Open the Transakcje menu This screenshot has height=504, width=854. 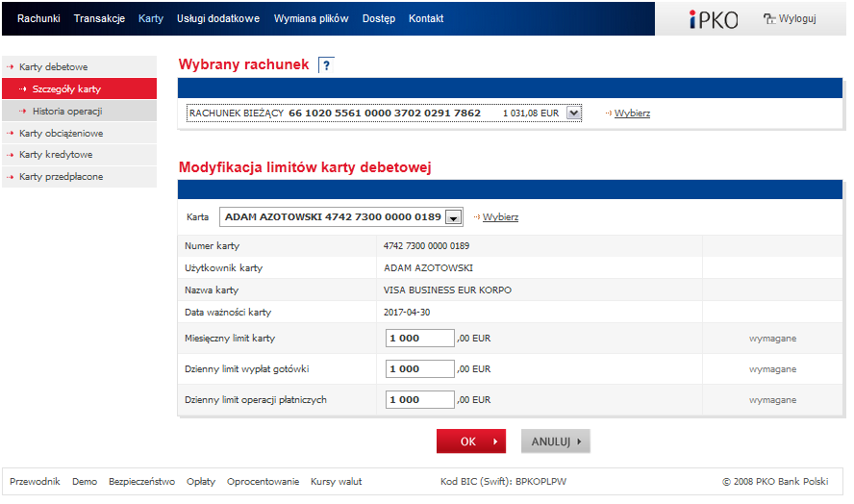point(99,18)
